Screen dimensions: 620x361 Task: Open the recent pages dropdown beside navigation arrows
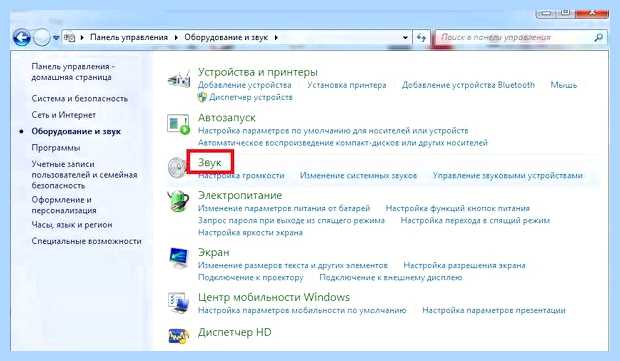(x=56, y=38)
